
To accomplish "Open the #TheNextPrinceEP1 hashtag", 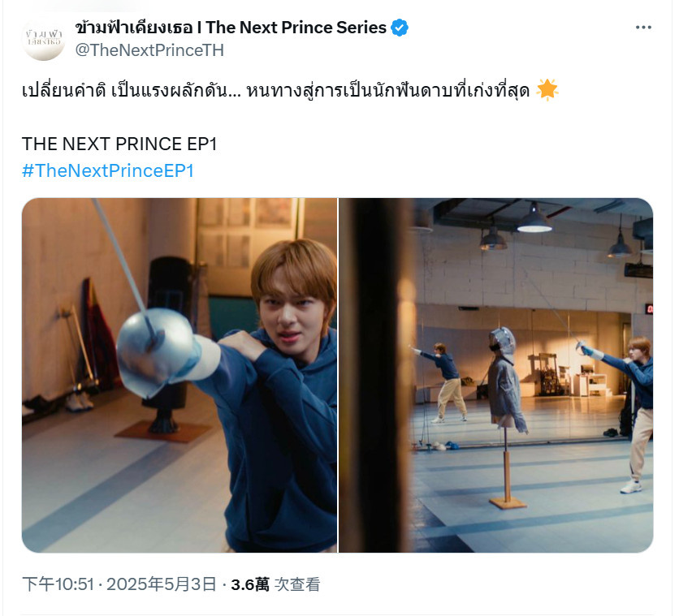I will tap(108, 170).
